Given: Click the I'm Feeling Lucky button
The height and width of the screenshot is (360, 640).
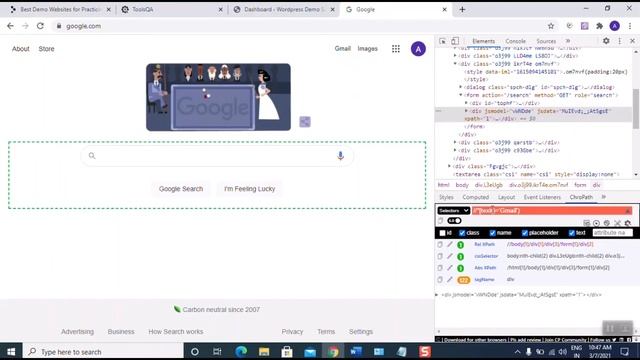Looking at the screenshot, I should coord(249,189).
